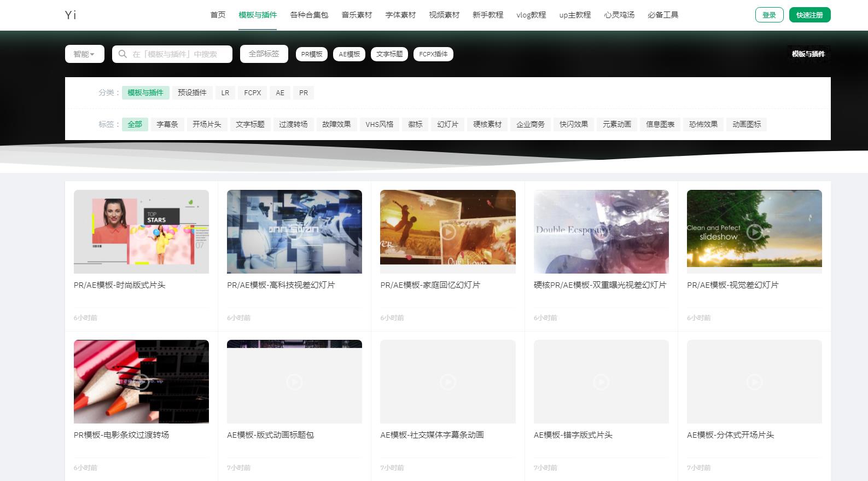
Task: Open the 时尚版式片头 template thumbnail
Action: click(x=141, y=231)
